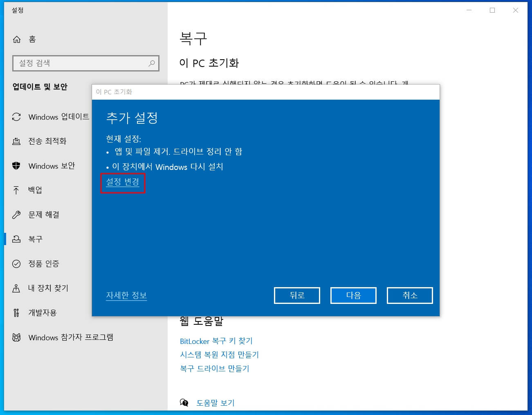The image size is (532, 415).
Task: Click the 설정 변경 link
Action: (122, 183)
